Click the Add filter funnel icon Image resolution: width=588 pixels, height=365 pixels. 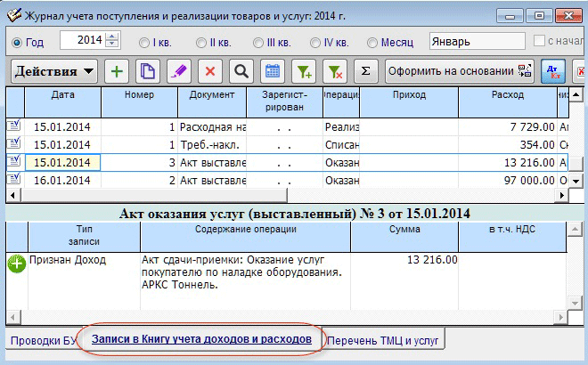tap(304, 71)
